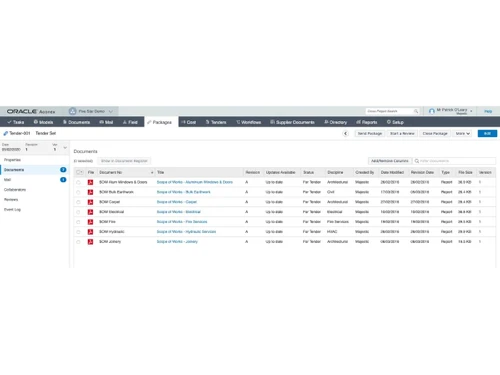This screenshot has height=375, width=500.
Task: Open the Models menu
Action: tap(43, 122)
